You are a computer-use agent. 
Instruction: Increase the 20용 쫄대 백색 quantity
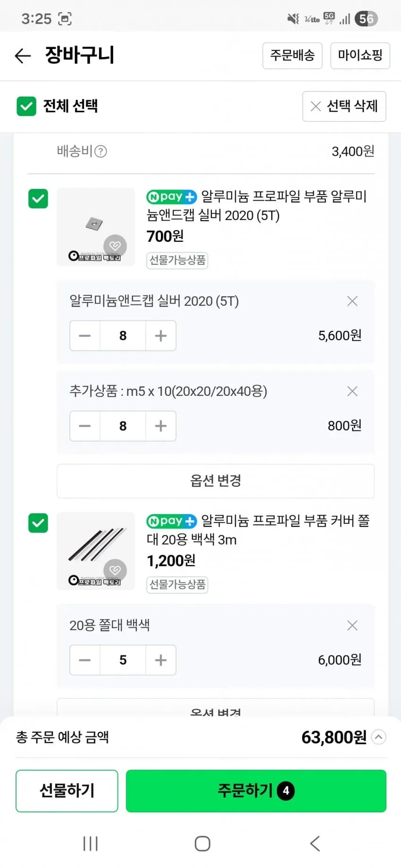coord(161,660)
